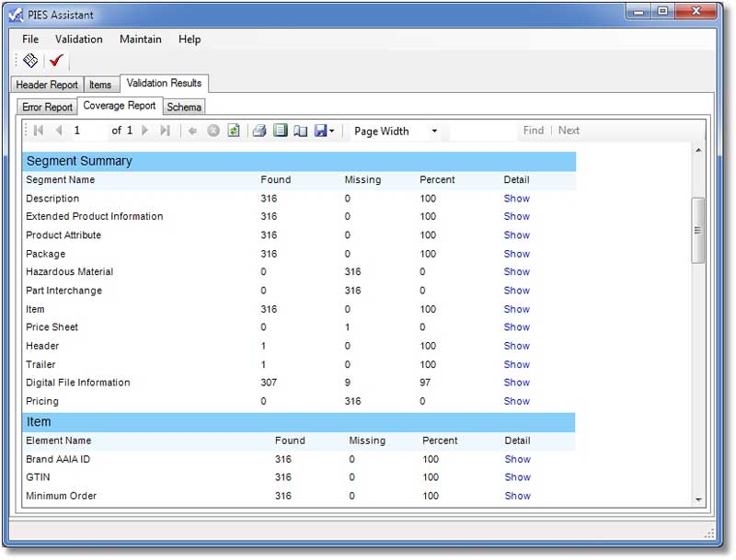Click the print report icon

pyautogui.click(x=259, y=131)
